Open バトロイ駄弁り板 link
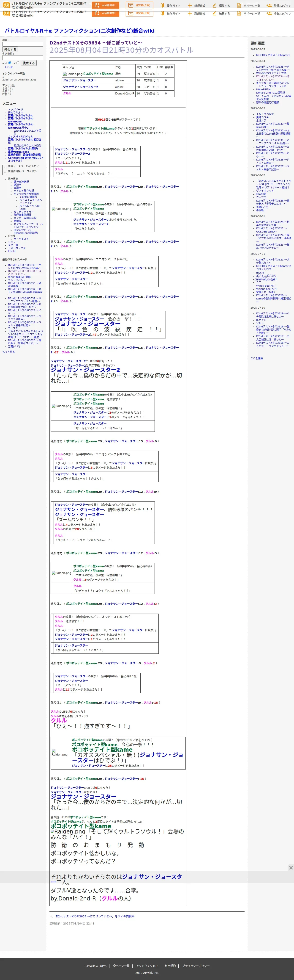 (24, 191)
